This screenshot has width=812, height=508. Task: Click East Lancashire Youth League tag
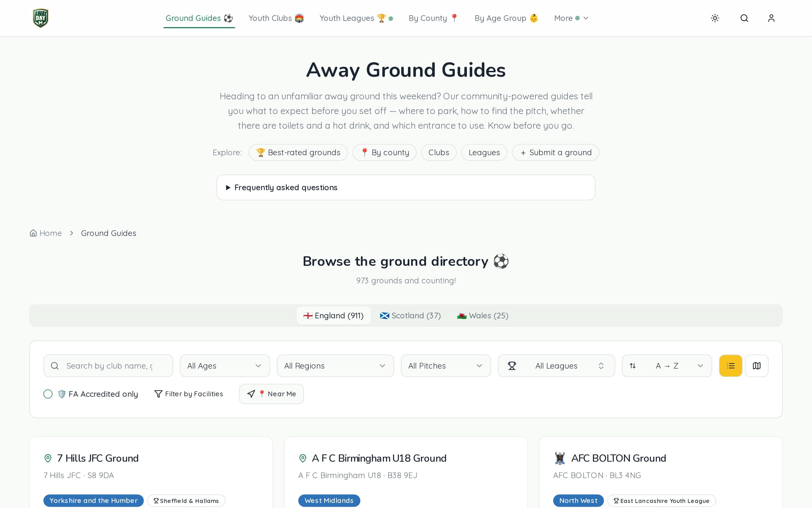click(x=662, y=501)
